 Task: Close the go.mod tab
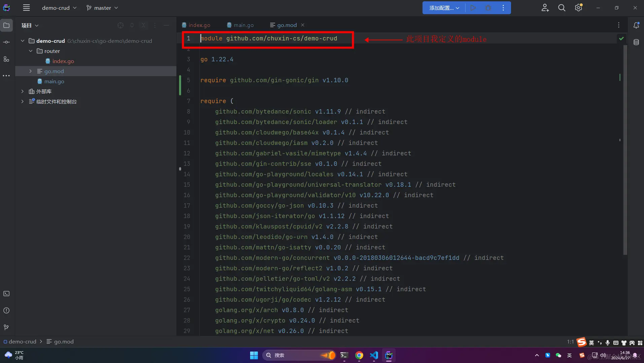coord(303,25)
